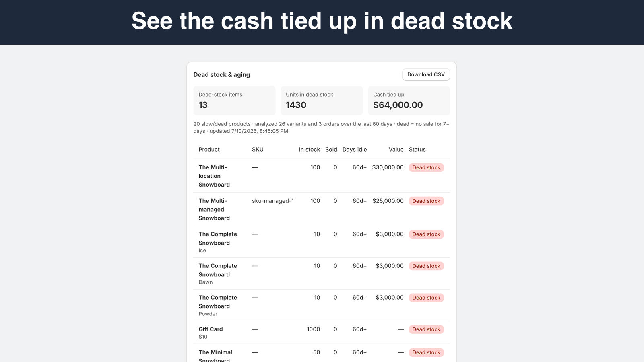Image resolution: width=644 pixels, height=362 pixels.
Task: Click the Days idle column header
Action: pos(355,150)
